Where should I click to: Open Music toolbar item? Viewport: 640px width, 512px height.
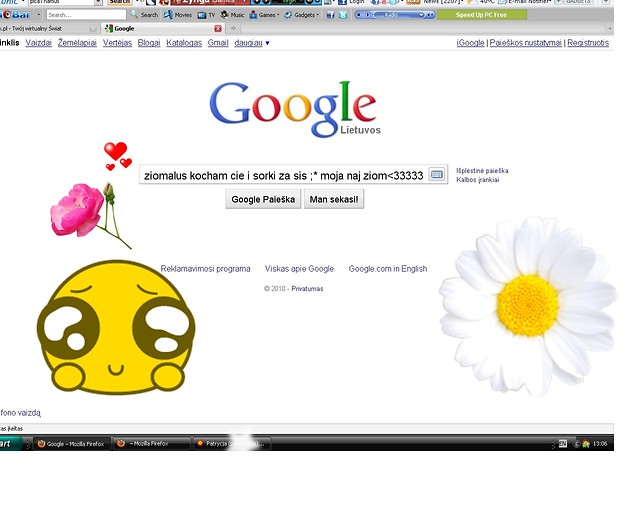(232, 15)
